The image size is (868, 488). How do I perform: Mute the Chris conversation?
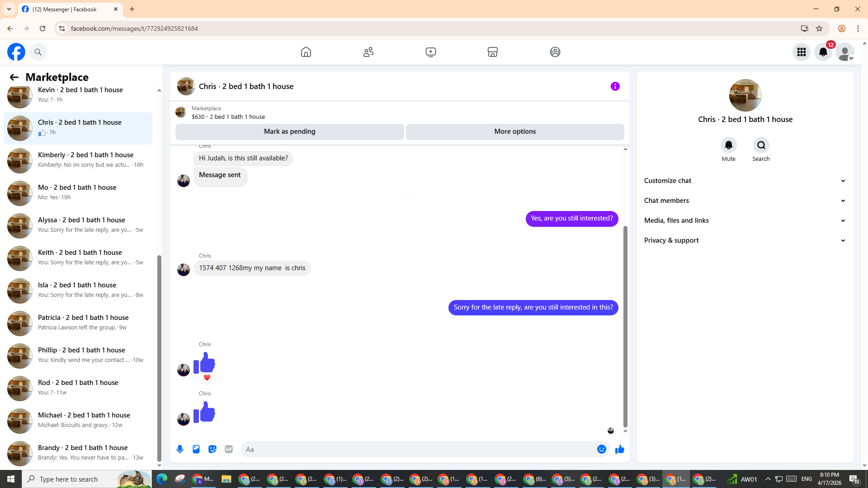pos(728,145)
